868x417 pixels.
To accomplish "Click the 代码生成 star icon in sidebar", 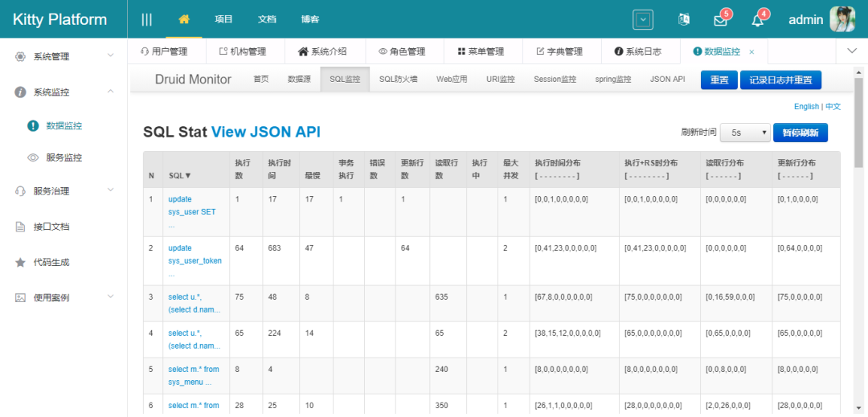I will tap(20, 262).
